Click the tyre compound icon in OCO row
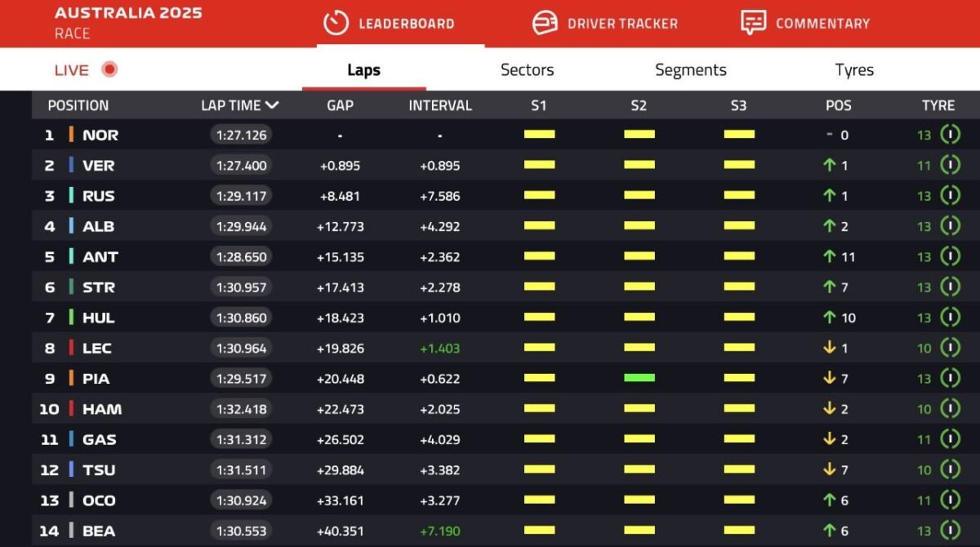The height and width of the screenshot is (547, 980). coord(950,500)
